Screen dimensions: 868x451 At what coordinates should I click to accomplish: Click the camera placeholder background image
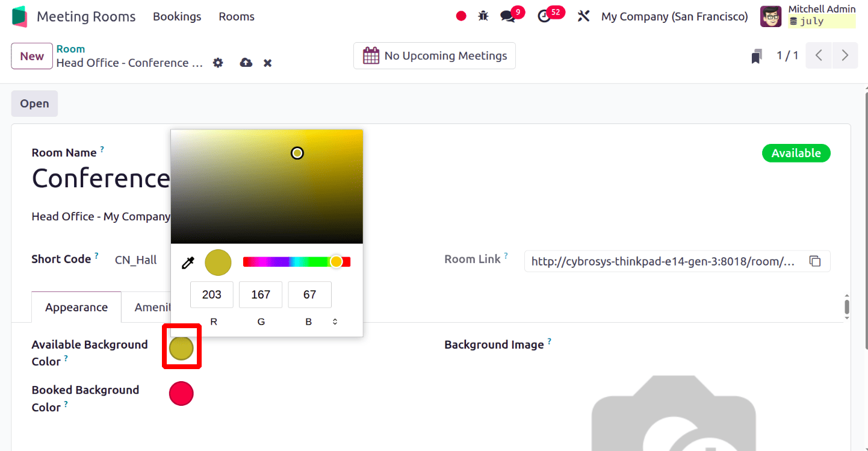pyautogui.click(x=673, y=413)
